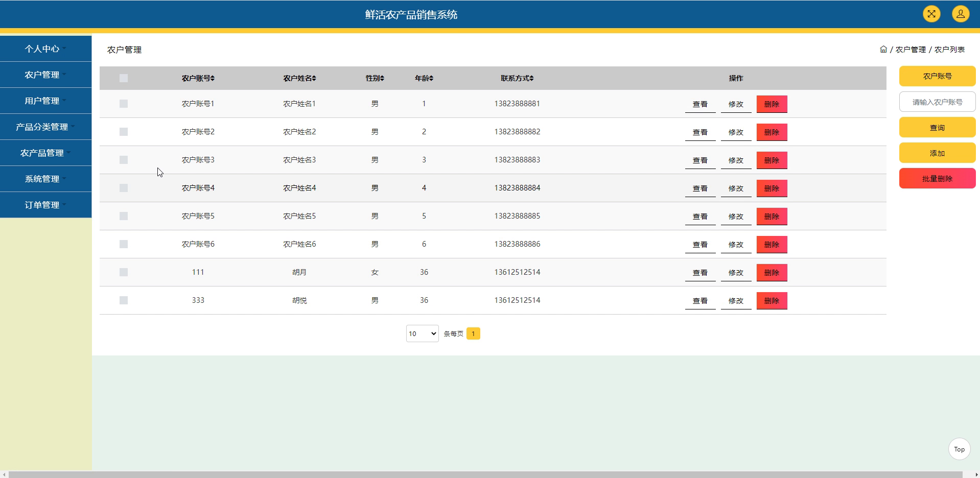The width and height of the screenshot is (980, 478).
Task: Click 查看 for 胡悦 row
Action: pos(700,301)
